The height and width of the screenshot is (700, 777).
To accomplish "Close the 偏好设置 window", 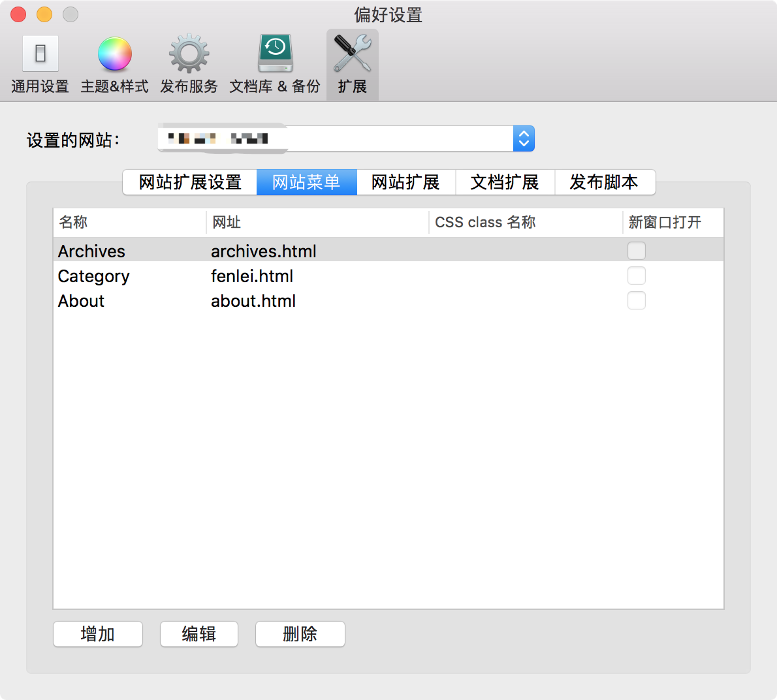I will [x=18, y=14].
